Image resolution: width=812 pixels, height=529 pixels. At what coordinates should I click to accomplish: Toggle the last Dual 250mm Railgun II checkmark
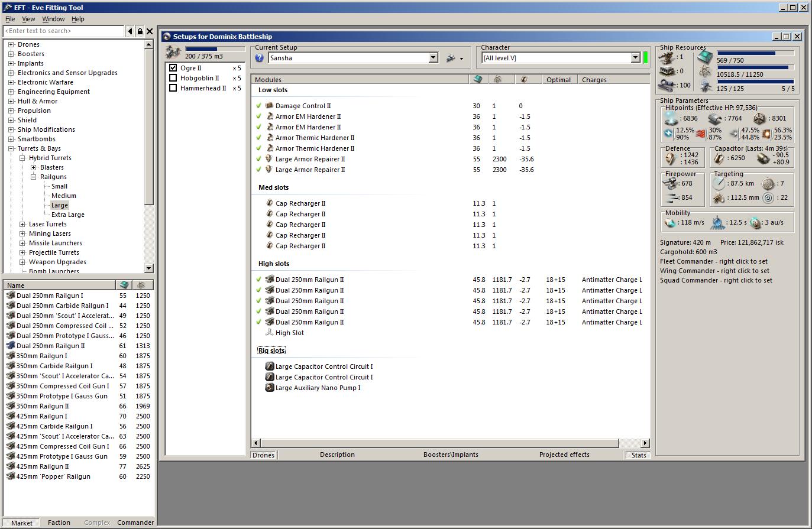[x=259, y=322]
